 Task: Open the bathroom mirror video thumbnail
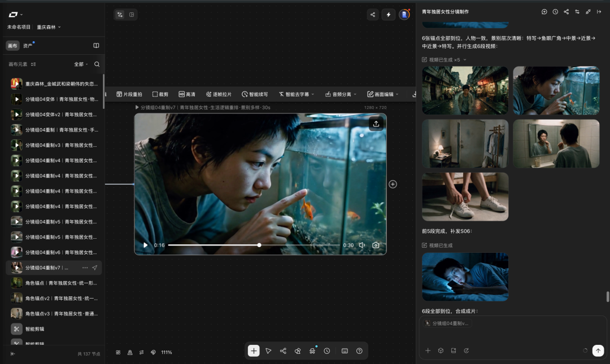point(556,143)
